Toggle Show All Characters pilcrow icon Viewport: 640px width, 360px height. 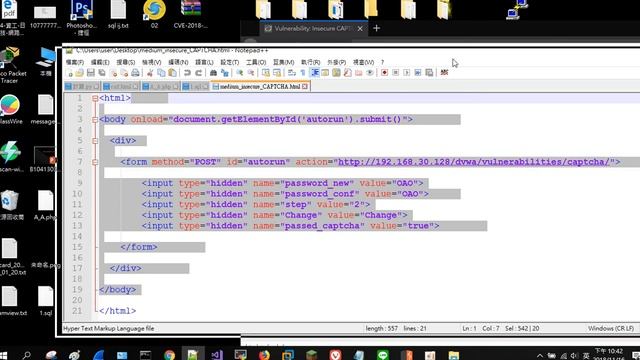coord(303,73)
